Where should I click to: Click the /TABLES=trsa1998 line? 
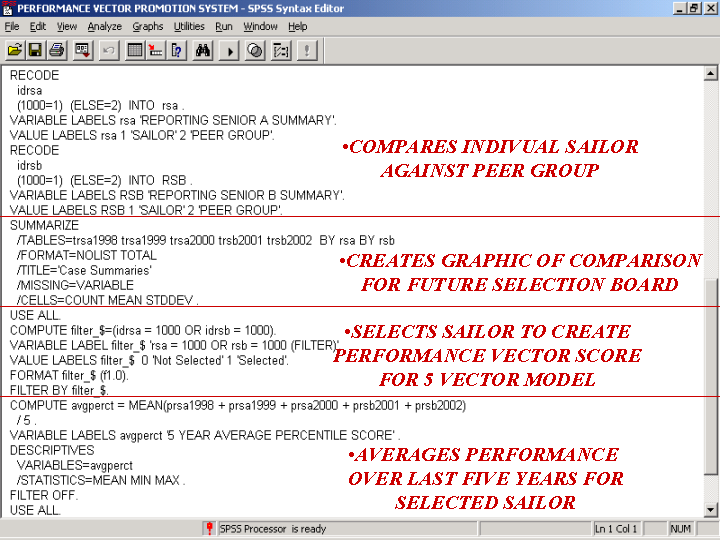[x=206, y=240]
